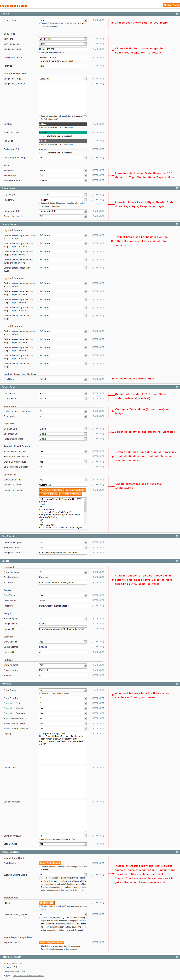The image size is (180, 980).
Task: Open the Theme Color dropdown
Action: coord(63,20)
